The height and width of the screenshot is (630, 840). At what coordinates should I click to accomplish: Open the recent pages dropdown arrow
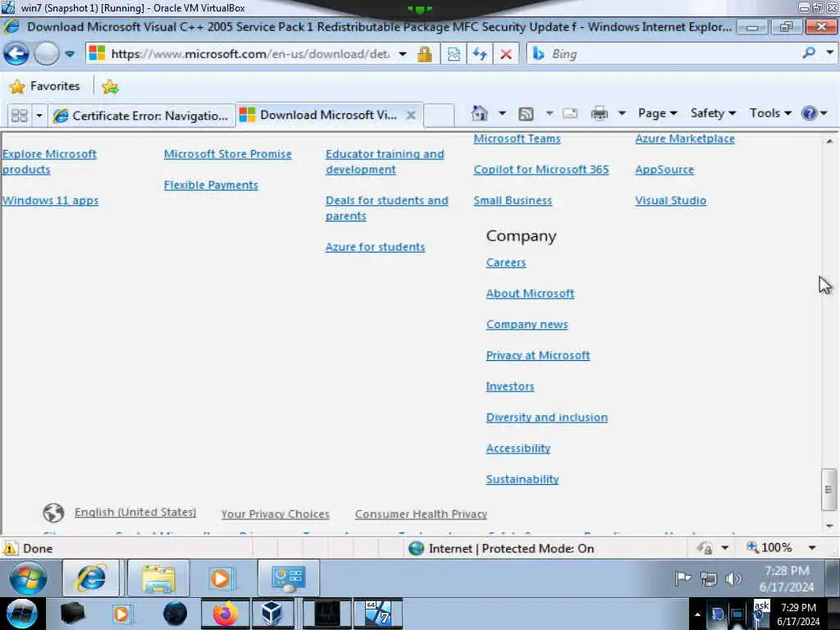pyautogui.click(x=70, y=54)
